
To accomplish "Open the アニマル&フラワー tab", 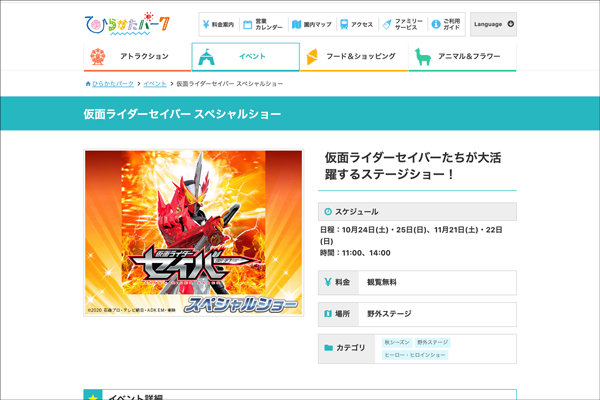I will pyautogui.click(x=462, y=57).
